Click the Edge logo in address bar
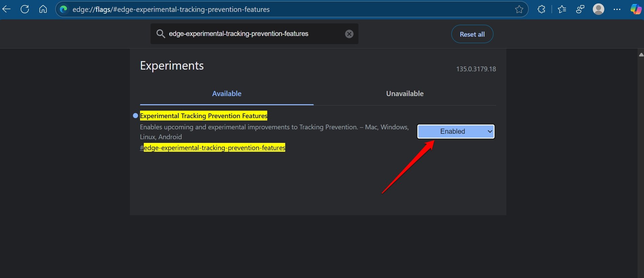This screenshot has width=644, height=278. click(63, 9)
